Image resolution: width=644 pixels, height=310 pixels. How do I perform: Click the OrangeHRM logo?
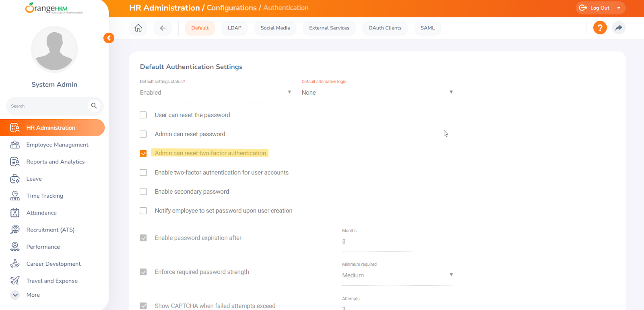(x=54, y=8)
